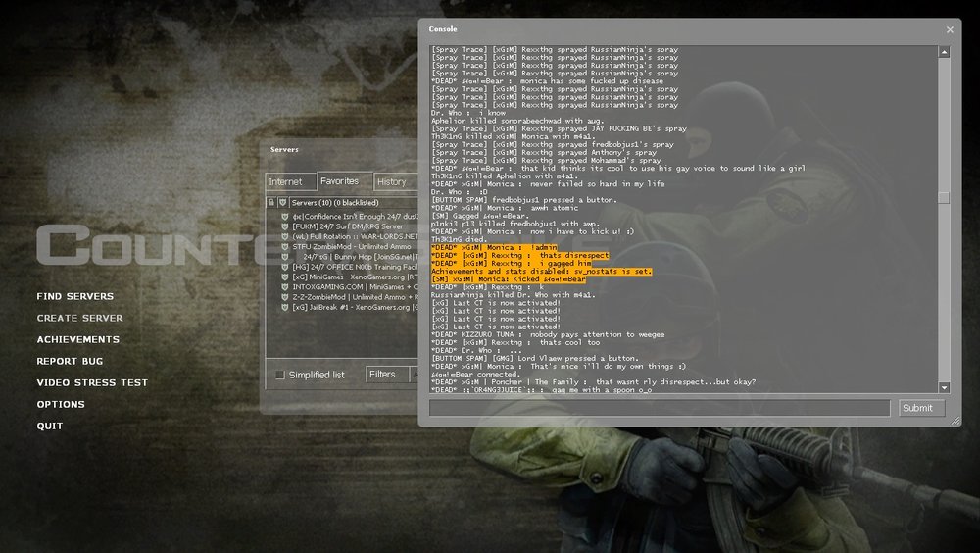The image size is (980, 553).
Task: Select INTOXGAMING.COM MiniGames server row
Action: coord(355,287)
